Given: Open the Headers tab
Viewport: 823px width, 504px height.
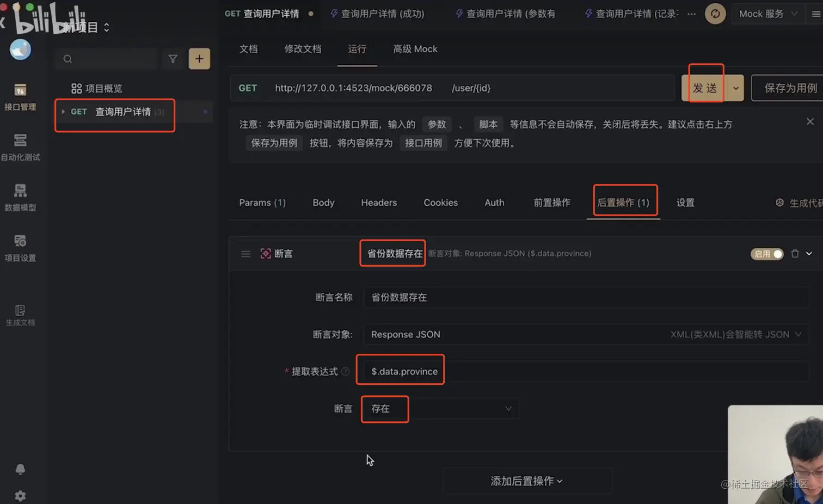Looking at the screenshot, I should (x=379, y=202).
